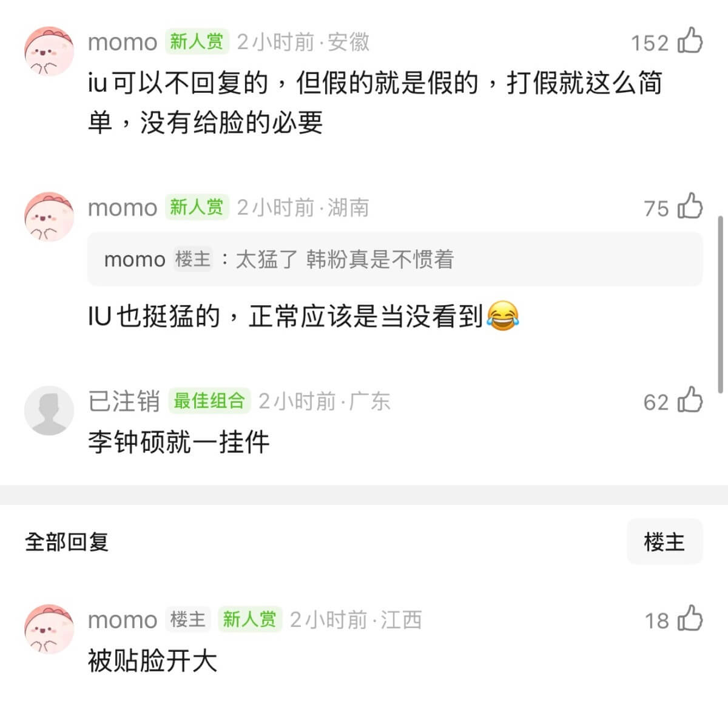Select the comment text '李钟硕就一挂件'

pyautogui.click(x=179, y=442)
